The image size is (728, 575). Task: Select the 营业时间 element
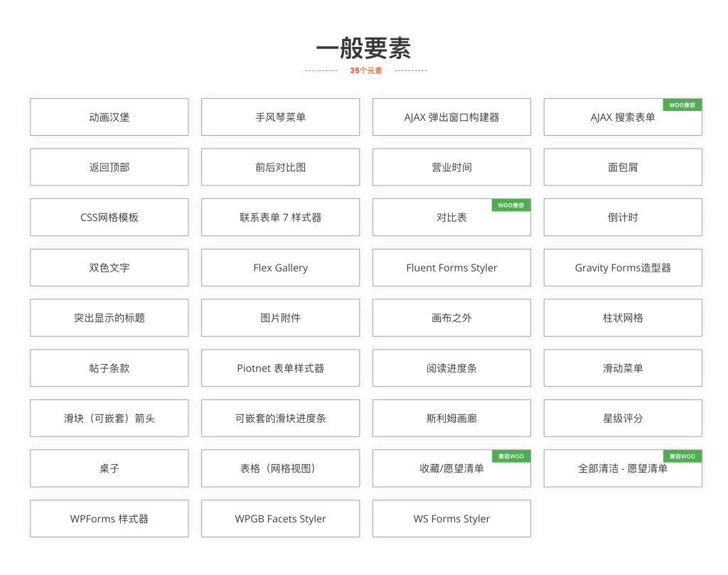(451, 168)
